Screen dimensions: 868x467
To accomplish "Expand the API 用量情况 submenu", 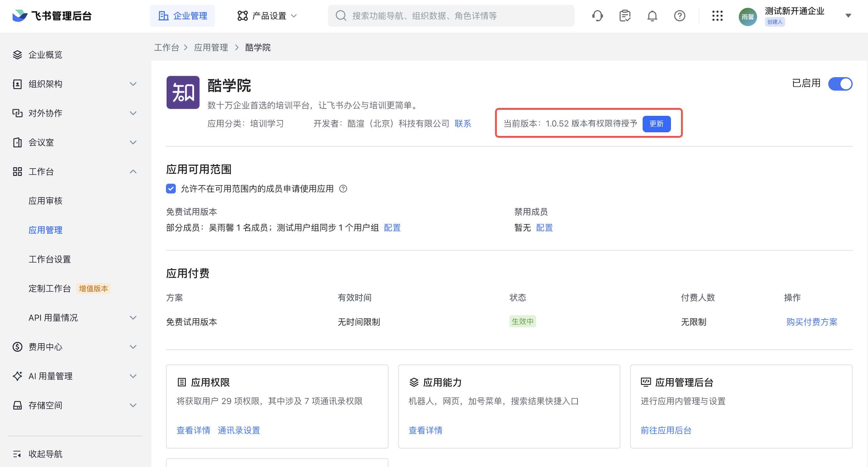I will (x=133, y=317).
